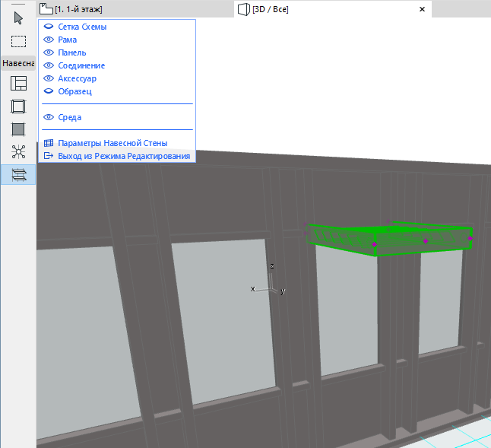Click the 3D window icon on tab
The height and width of the screenshot is (448, 491).
point(244,9)
